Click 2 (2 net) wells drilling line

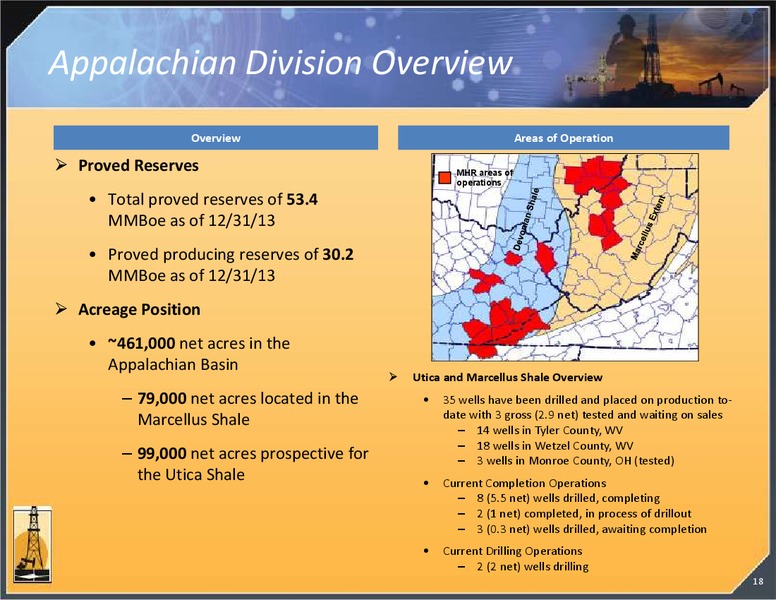point(533,566)
